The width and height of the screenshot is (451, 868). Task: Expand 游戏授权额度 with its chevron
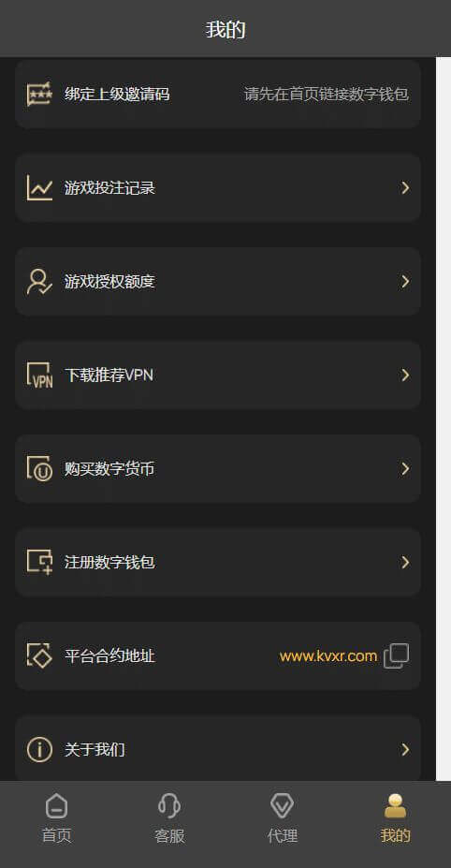(x=405, y=281)
